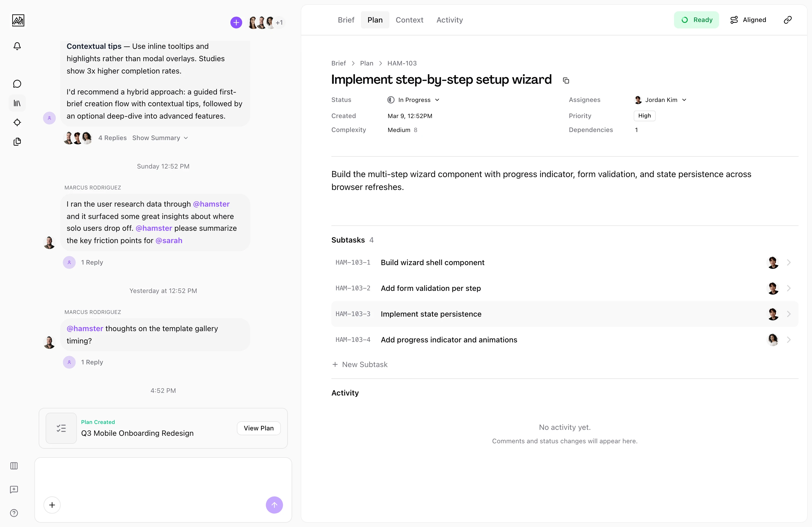Click the purple send arrow button
The height and width of the screenshot is (527, 812).
pyautogui.click(x=274, y=505)
